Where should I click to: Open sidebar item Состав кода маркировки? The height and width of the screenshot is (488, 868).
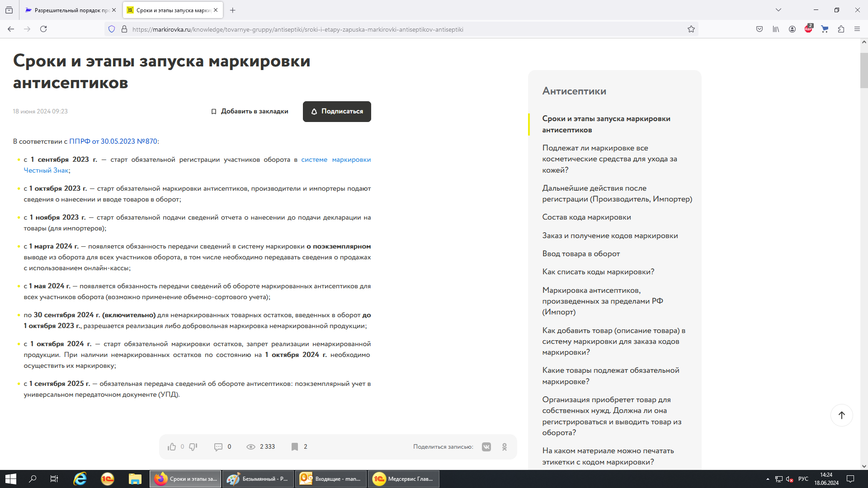coord(586,217)
